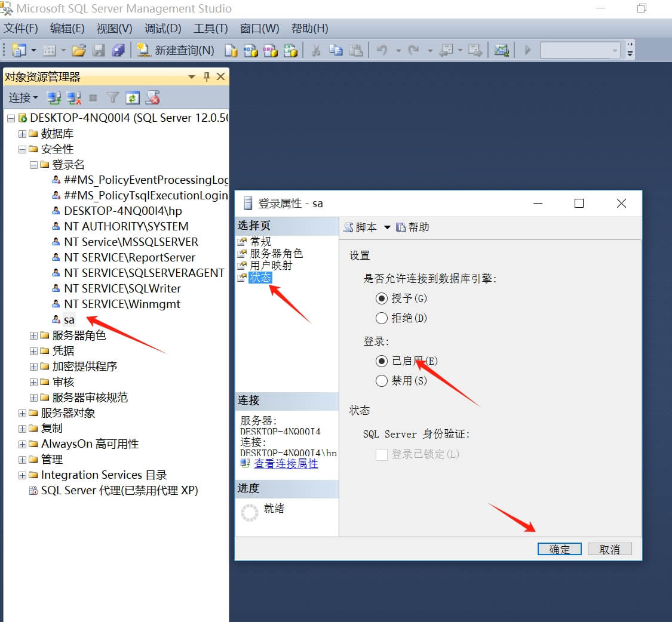Click the Help (帮助) icon in dialog
672x622 pixels.
click(x=401, y=227)
